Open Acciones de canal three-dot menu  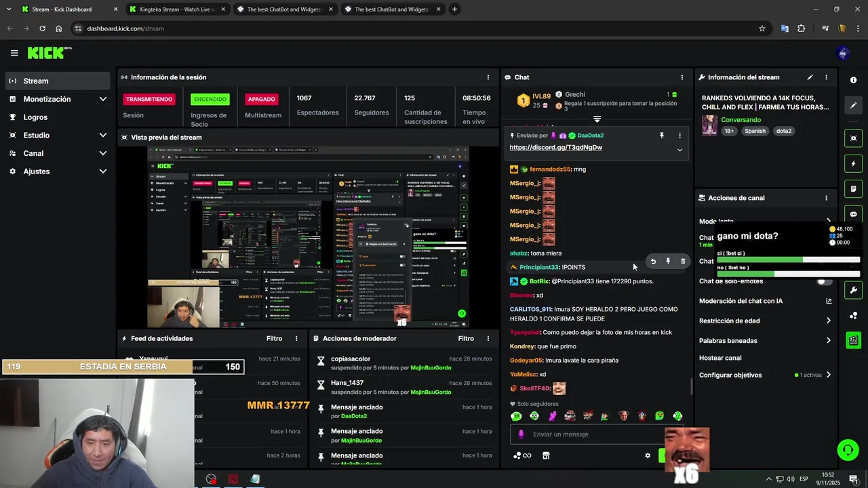[826, 198]
